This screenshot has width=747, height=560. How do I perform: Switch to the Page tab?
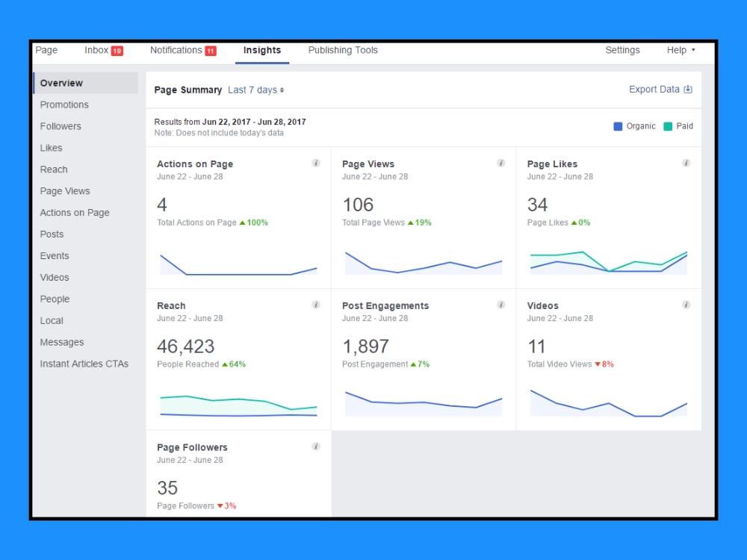(x=46, y=50)
